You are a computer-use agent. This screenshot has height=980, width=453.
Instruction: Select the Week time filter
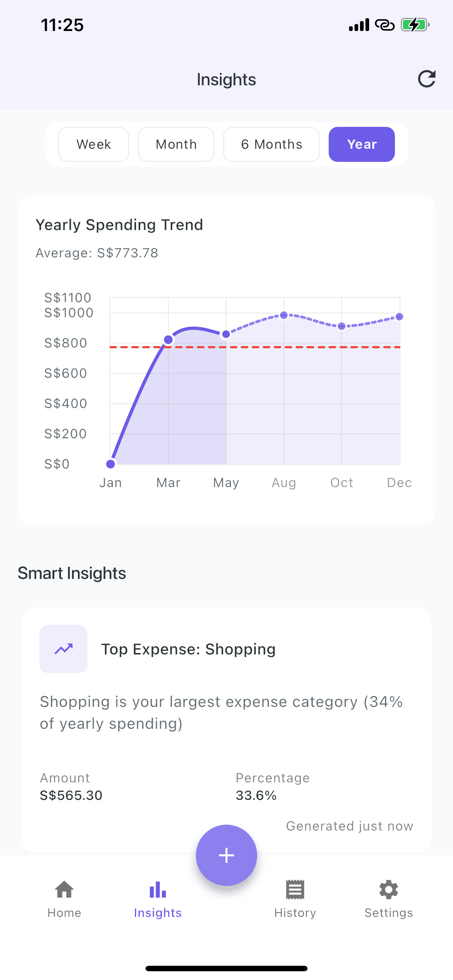(93, 144)
